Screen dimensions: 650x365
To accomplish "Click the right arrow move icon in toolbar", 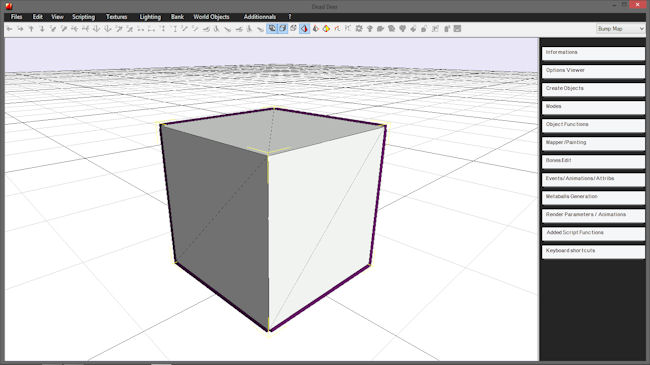I will (20, 29).
